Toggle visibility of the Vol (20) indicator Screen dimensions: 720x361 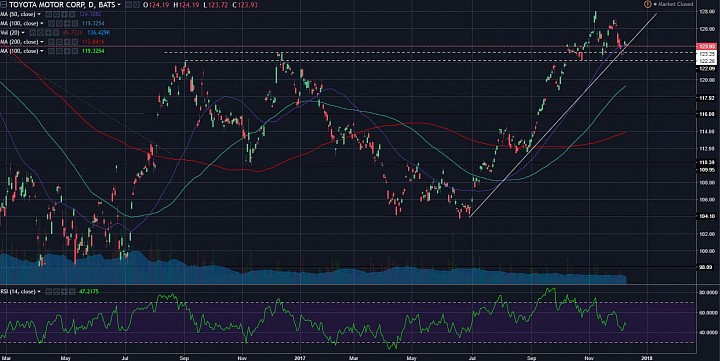[x=32, y=33]
